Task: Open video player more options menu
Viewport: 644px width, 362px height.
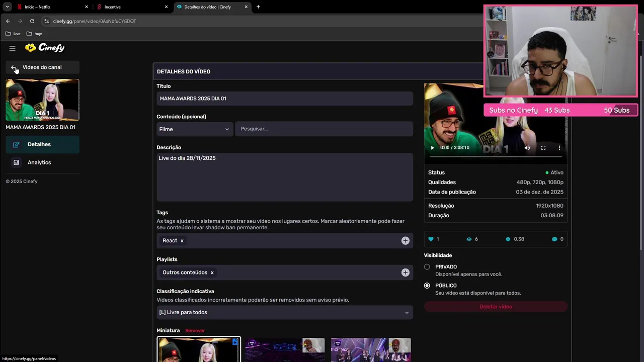Action: [x=559, y=148]
